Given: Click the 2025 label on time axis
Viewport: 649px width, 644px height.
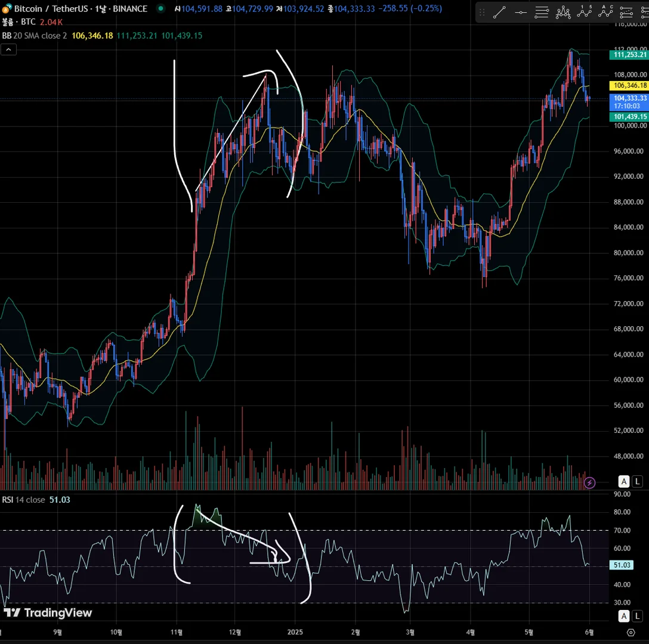Looking at the screenshot, I should coord(295,632).
